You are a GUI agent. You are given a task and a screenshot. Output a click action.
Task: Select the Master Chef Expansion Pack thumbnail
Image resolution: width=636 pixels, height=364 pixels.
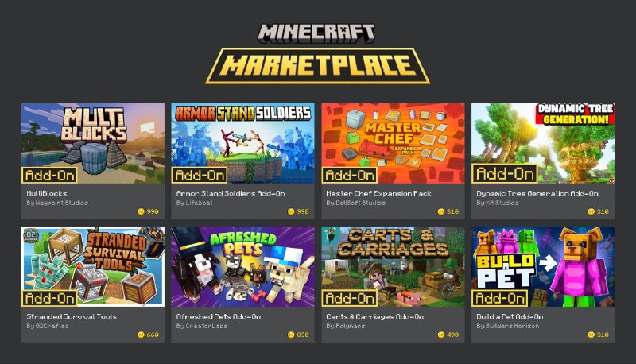pyautogui.click(x=393, y=143)
